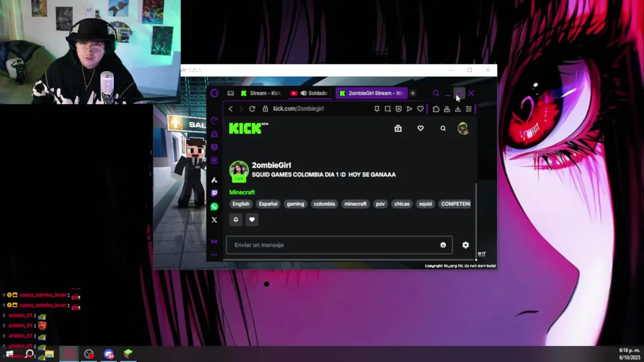Screen dimensions: 644x362
Task: Select the 'colombia' tag
Action: point(325,204)
